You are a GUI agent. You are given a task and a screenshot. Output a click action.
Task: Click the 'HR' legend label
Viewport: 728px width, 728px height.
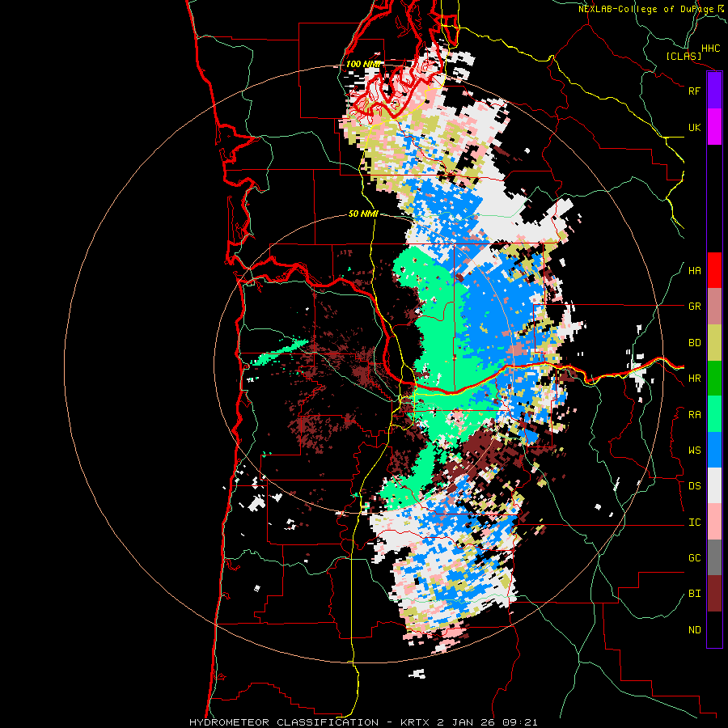tap(694, 379)
